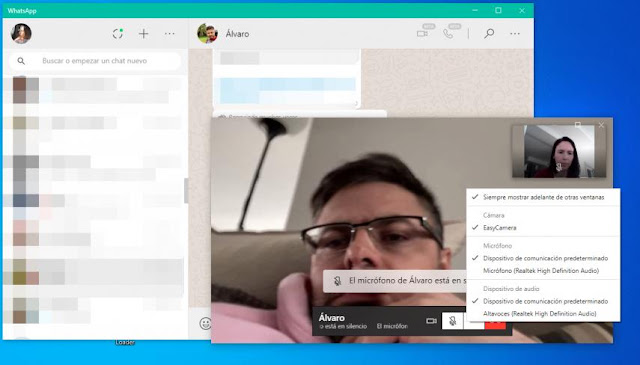Select 'Dispositivo de comunicación predeterminado' under Micrófono
Screen dimensions: 640x365
pos(543,258)
